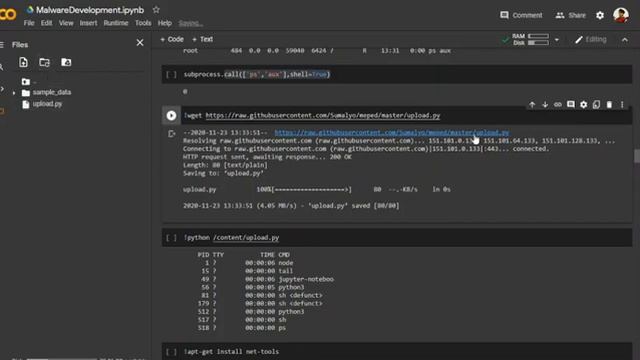The width and height of the screenshot is (640, 360).
Task: Refresh the Files folder listing
Action: click(x=44, y=62)
